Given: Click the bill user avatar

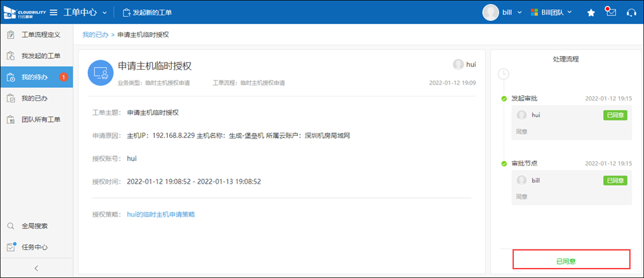Looking at the screenshot, I should click(490, 13).
